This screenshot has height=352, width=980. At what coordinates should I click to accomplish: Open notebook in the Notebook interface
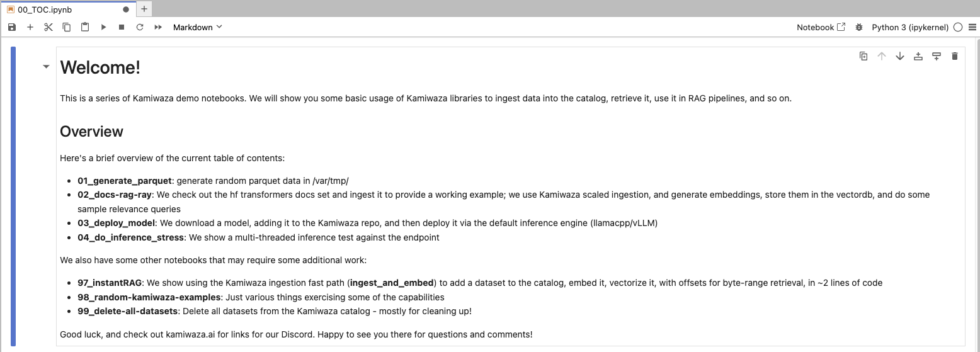[x=821, y=27]
